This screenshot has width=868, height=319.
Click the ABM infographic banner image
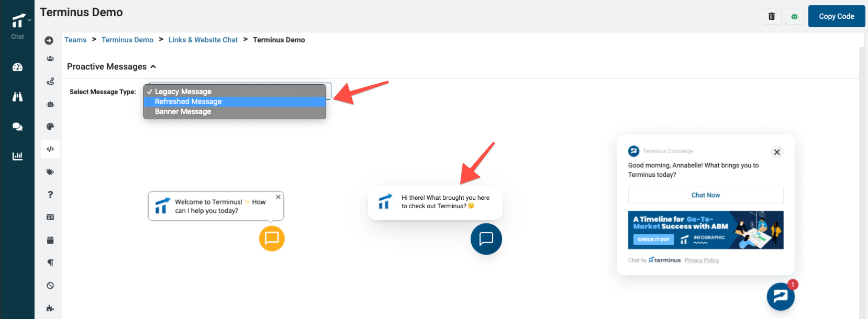(x=706, y=230)
